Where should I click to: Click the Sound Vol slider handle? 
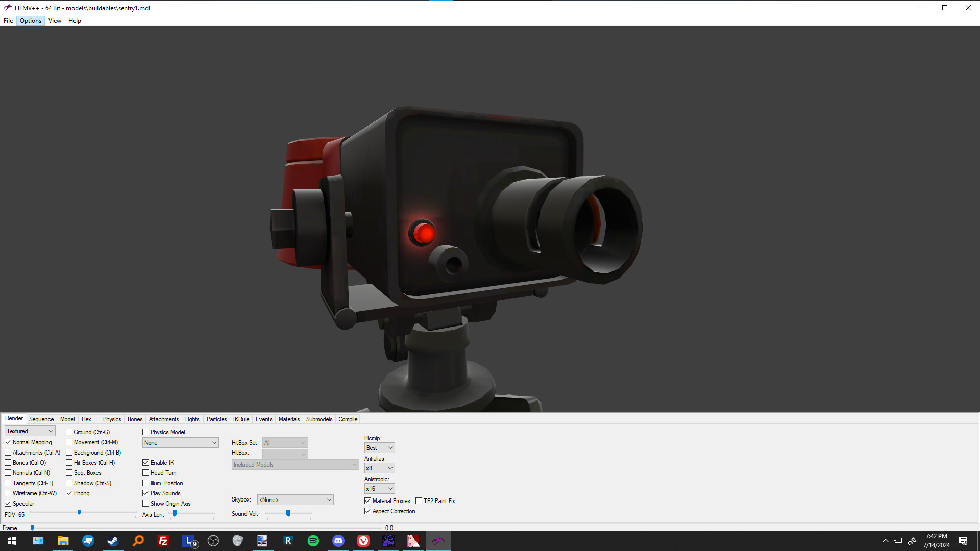[x=288, y=513]
